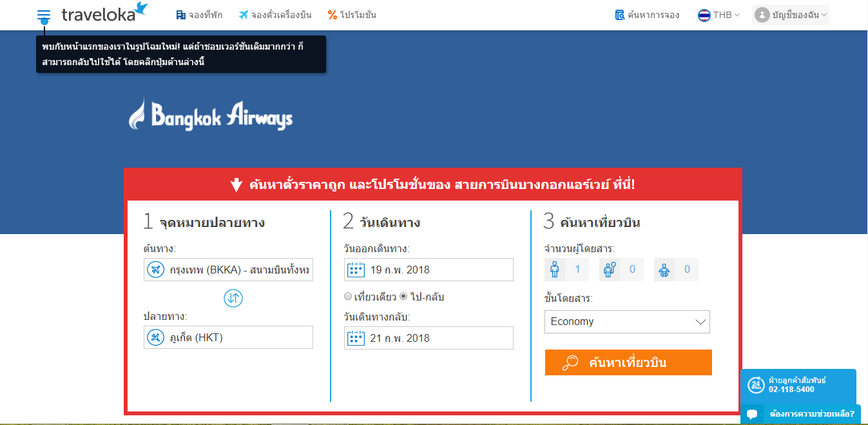Open the chat help bubble icon

pos(752,414)
